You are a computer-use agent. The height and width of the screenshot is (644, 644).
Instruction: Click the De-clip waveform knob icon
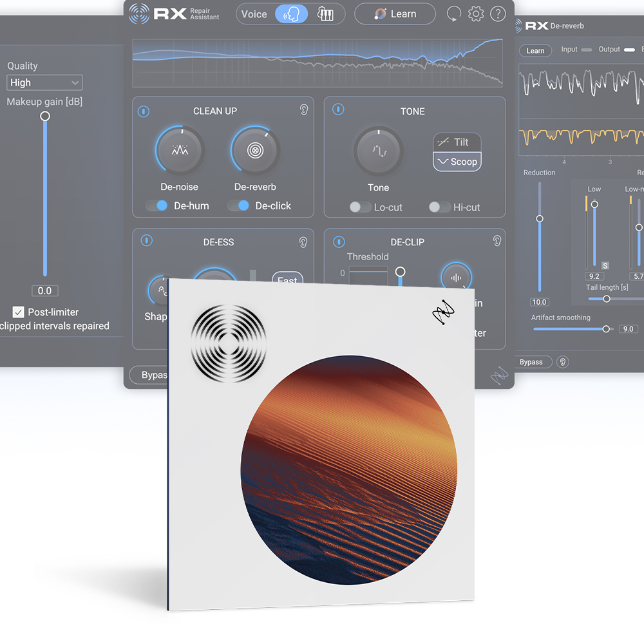pyautogui.click(x=457, y=277)
